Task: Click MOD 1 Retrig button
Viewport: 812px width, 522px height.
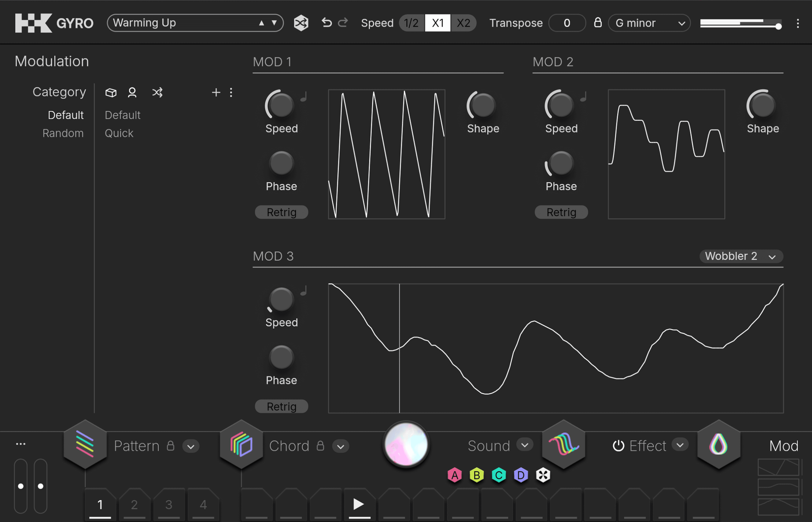Action: click(x=281, y=212)
